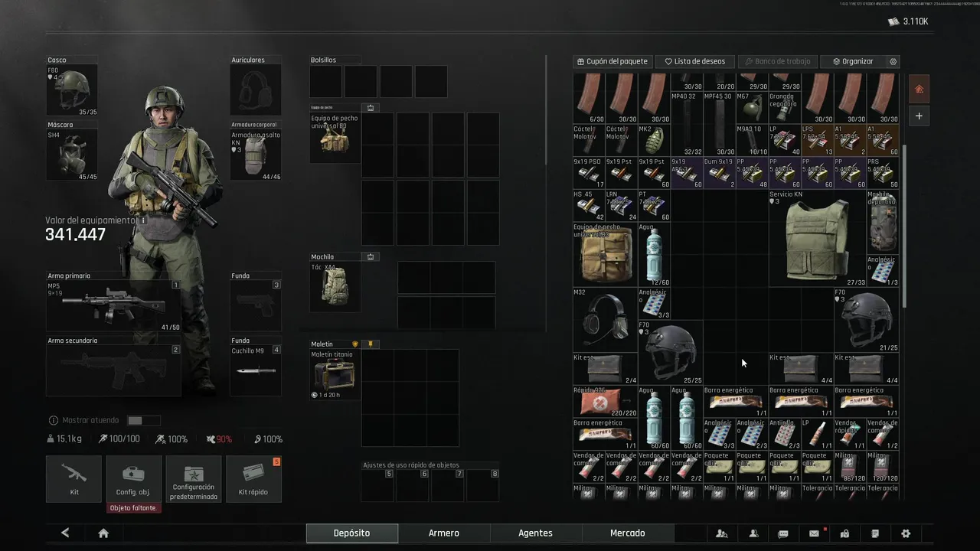This screenshot has width=980, height=551.
Task: Select the HS .45 ammo stack
Action: tap(589, 205)
